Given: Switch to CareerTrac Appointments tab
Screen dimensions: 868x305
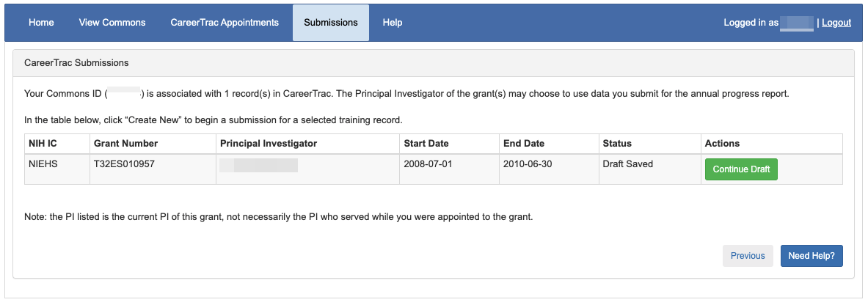Looking at the screenshot, I should 225,23.
